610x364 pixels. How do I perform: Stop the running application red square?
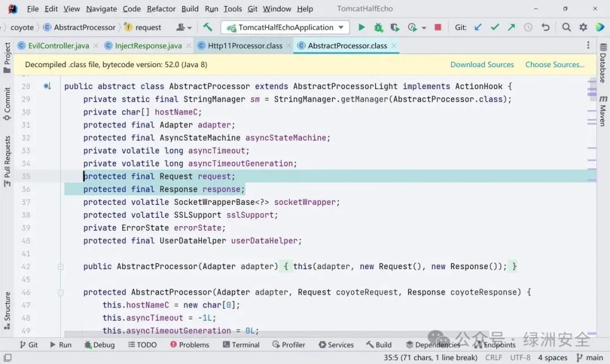pos(438,27)
